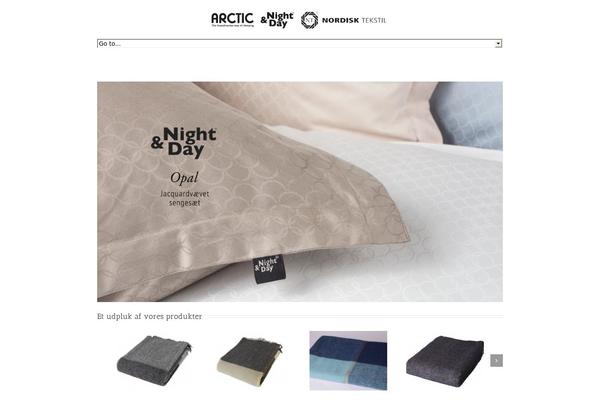The image size is (600, 400).
Task: Click the ARCTIC logo in header
Action: [232, 20]
